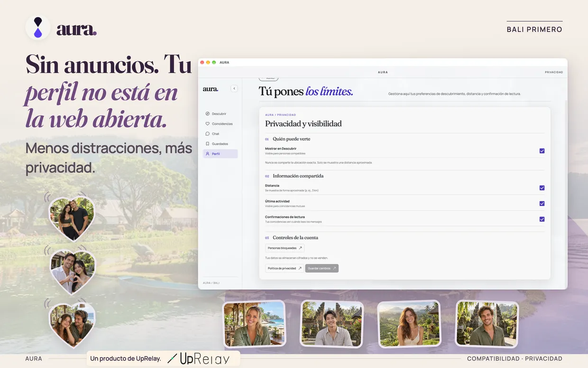The width and height of the screenshot is (588, 368).
Task: Click the bookmark icon beside Guardados
Action: [207, 144]
